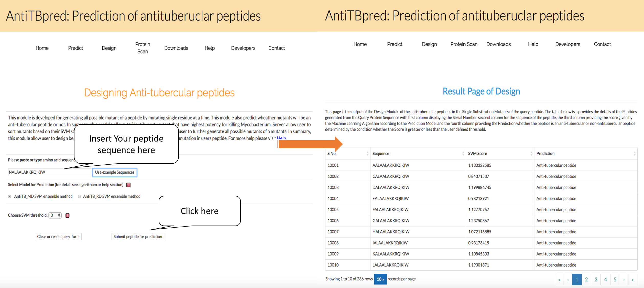Click Clear or reset query form
The image size is (644, 288).
[58, 237]
